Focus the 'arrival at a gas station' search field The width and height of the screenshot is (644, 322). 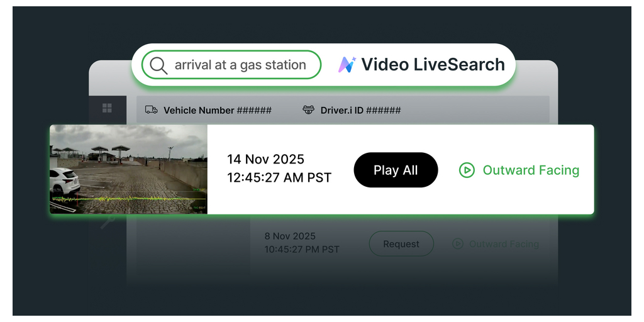240,65
